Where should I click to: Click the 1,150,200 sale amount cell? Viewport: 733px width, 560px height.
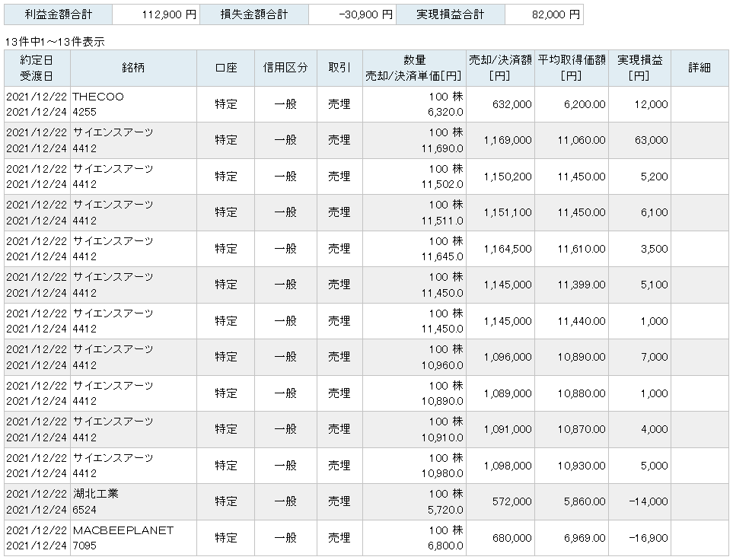coord(500,177)
